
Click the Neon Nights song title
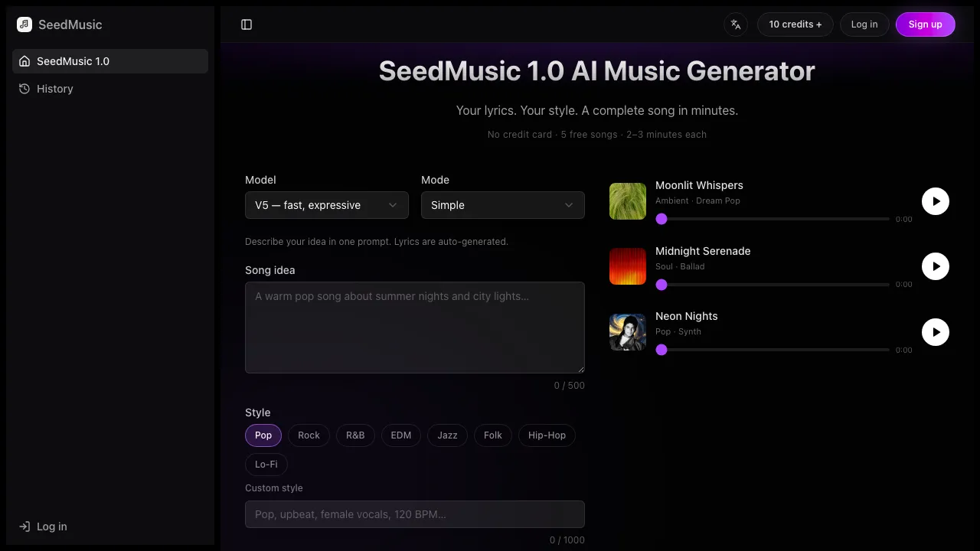687,316
